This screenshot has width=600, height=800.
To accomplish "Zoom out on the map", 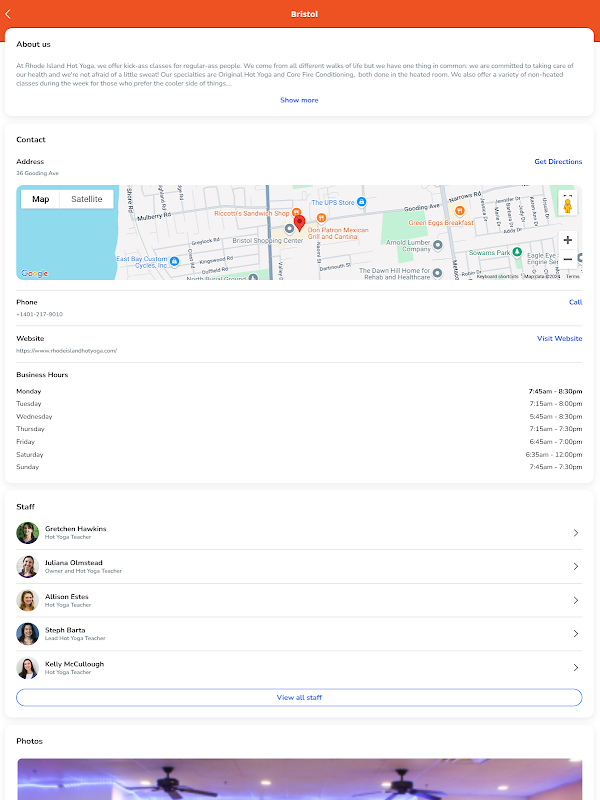I will coord(567,259).
